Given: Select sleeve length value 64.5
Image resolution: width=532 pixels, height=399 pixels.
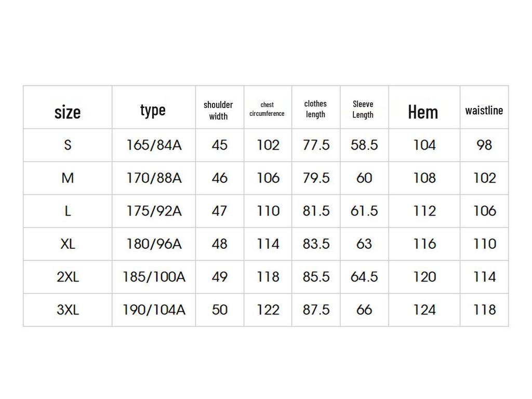Looking at the screenshot, I should [364, 277].
